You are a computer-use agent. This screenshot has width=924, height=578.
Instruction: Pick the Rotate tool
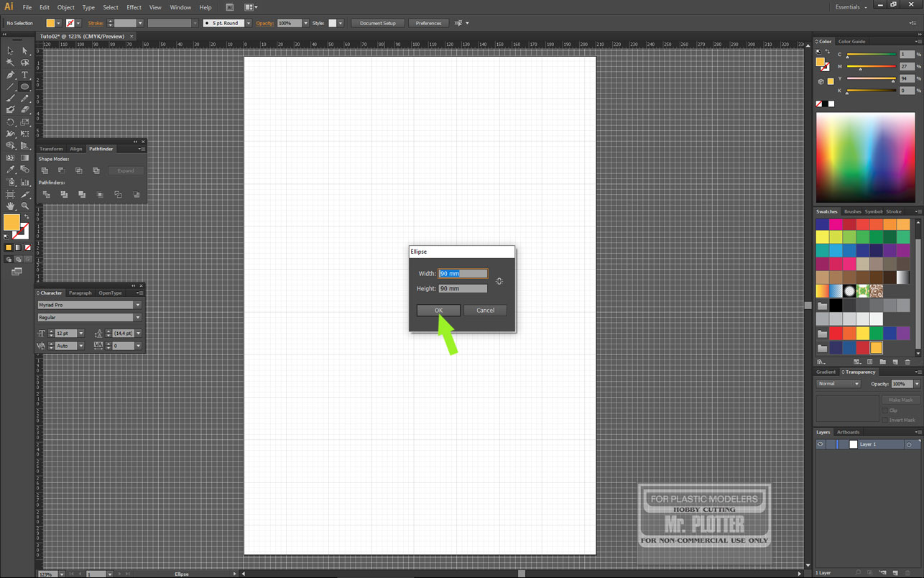(10, 122)
